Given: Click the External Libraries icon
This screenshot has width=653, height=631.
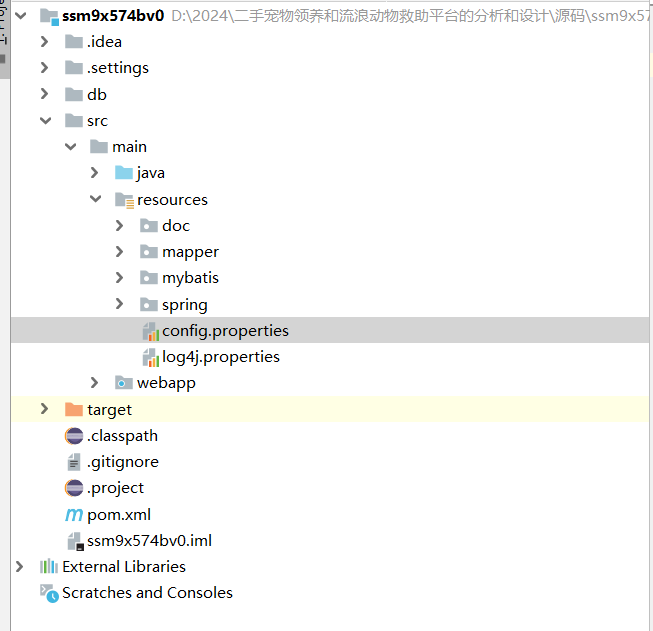Looking at the screenshot, I should (x=49, y=567).
